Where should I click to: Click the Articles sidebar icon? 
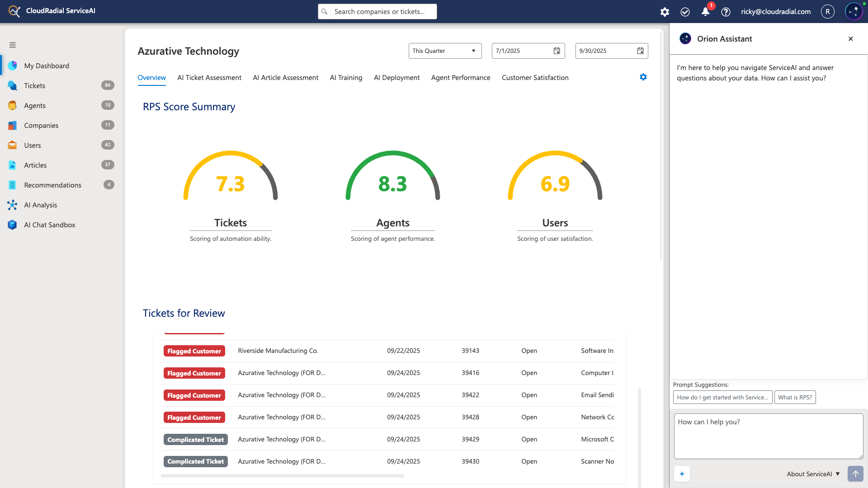pyautogui.click(x=12, y=165)
